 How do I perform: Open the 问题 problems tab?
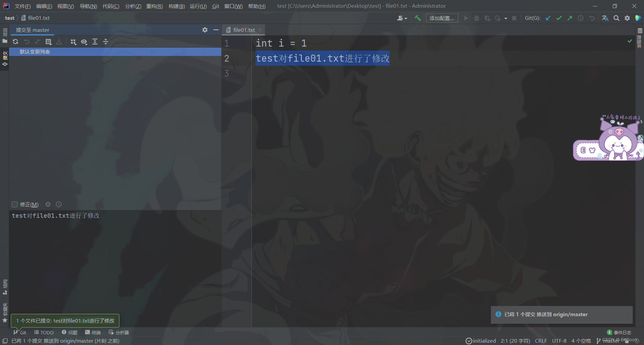click(x=69, y=332)
